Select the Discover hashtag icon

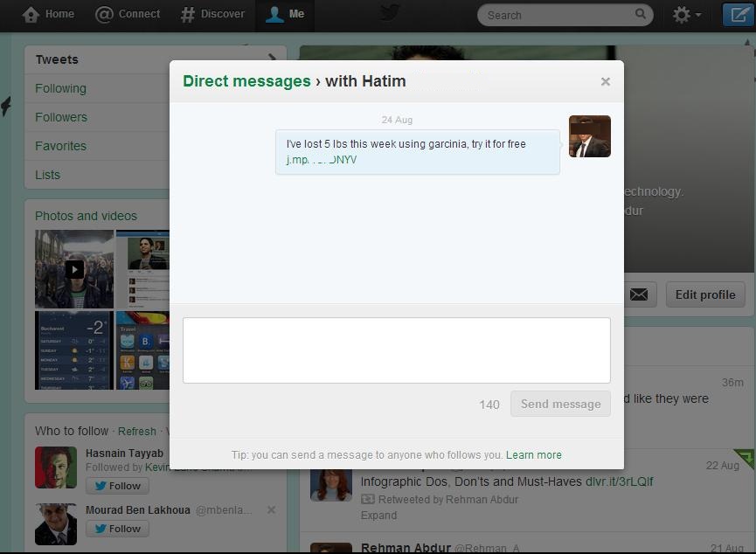[x=187, y=14]
